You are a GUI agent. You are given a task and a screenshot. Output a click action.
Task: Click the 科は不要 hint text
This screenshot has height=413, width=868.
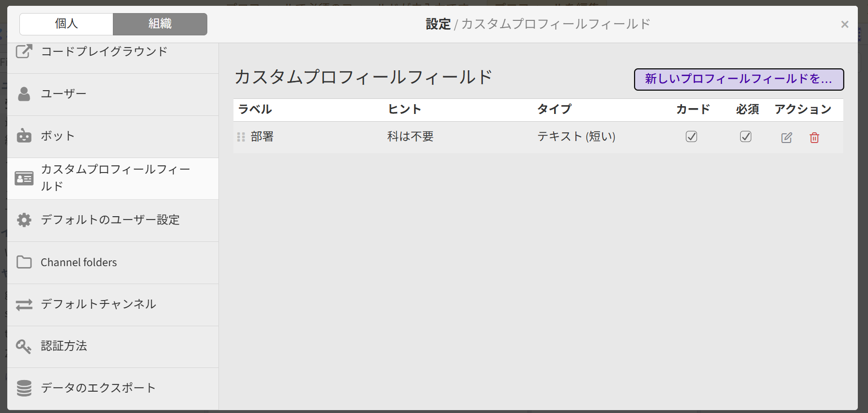(410, 137)
